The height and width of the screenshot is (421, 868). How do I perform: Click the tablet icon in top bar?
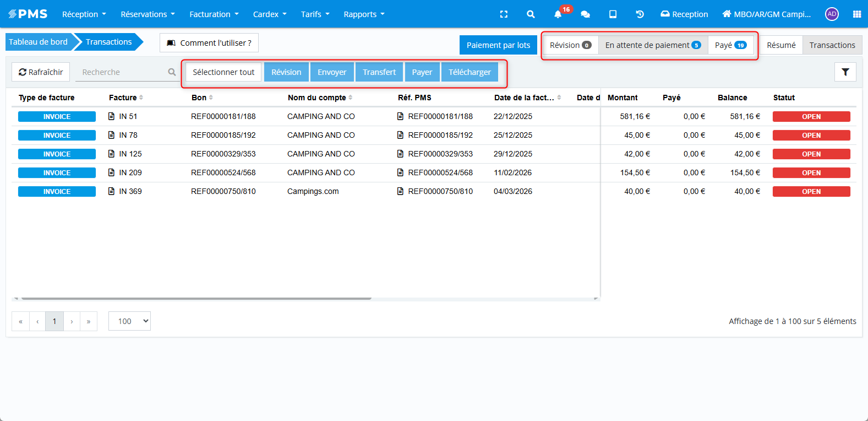click(x=613, y=14)
